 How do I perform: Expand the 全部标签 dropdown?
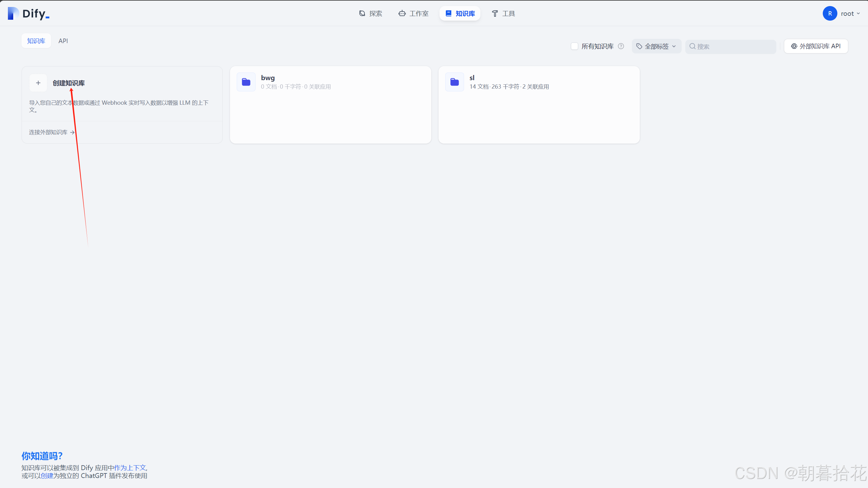click(656, 46)
